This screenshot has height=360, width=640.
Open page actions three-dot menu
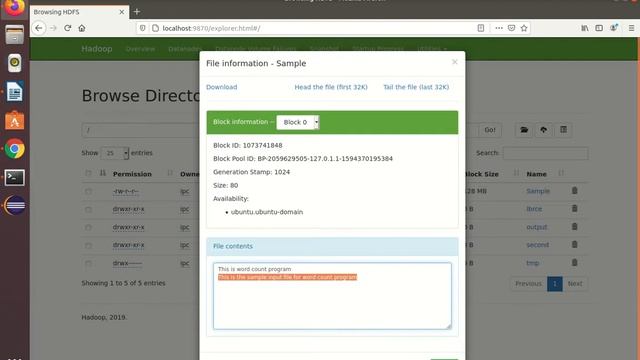[499, 28]
